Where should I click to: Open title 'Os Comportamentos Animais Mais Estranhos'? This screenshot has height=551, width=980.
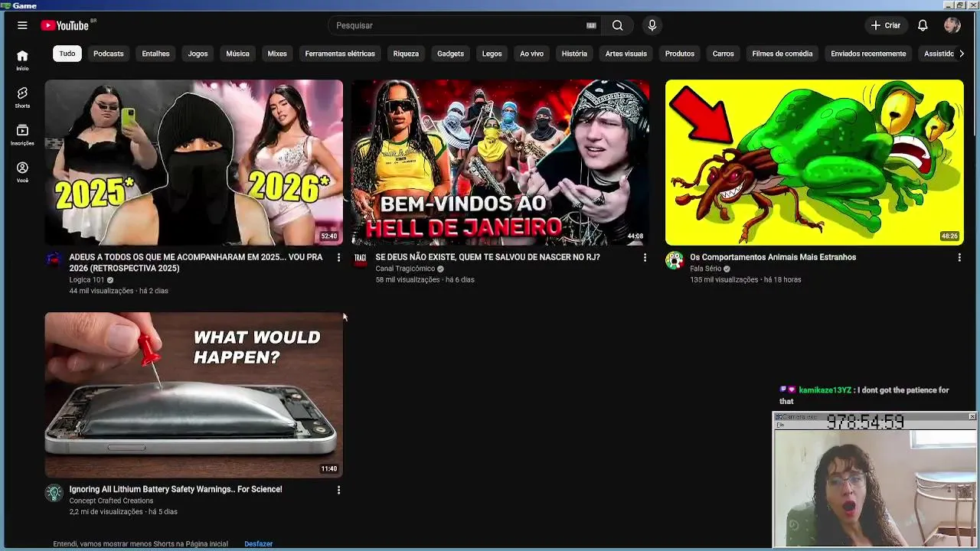(773, 257)
